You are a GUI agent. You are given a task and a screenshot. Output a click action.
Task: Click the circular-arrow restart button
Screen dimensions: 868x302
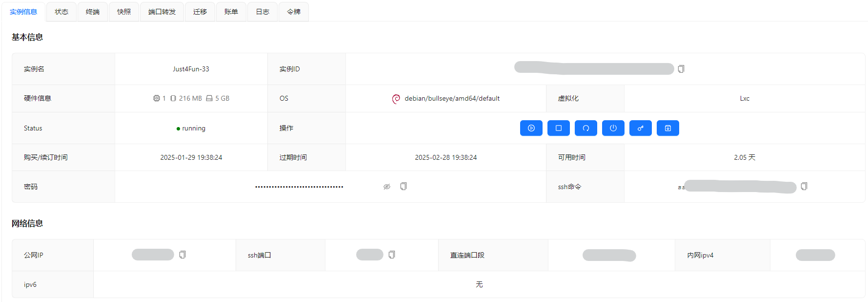(586, 128)
